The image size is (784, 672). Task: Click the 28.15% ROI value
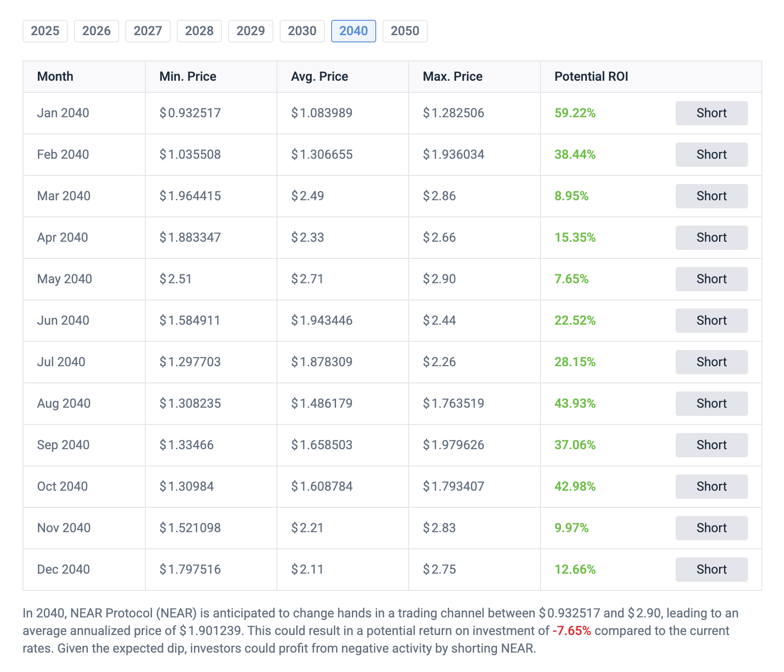point(575,362)
